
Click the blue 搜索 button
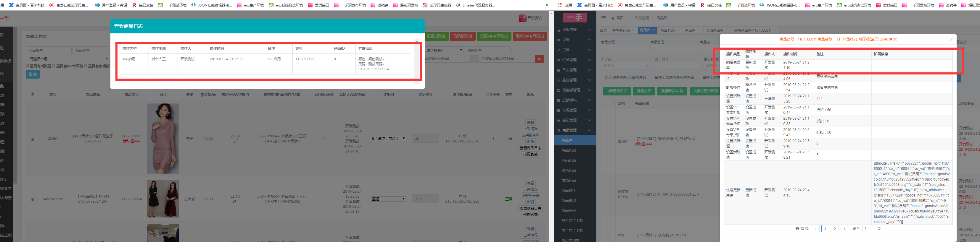(33, 74)
